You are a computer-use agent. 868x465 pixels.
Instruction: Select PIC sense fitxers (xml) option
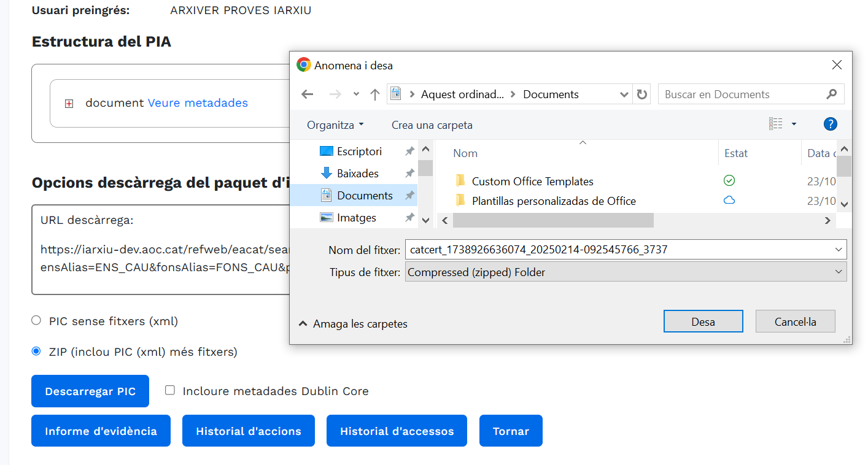(36, 320)
